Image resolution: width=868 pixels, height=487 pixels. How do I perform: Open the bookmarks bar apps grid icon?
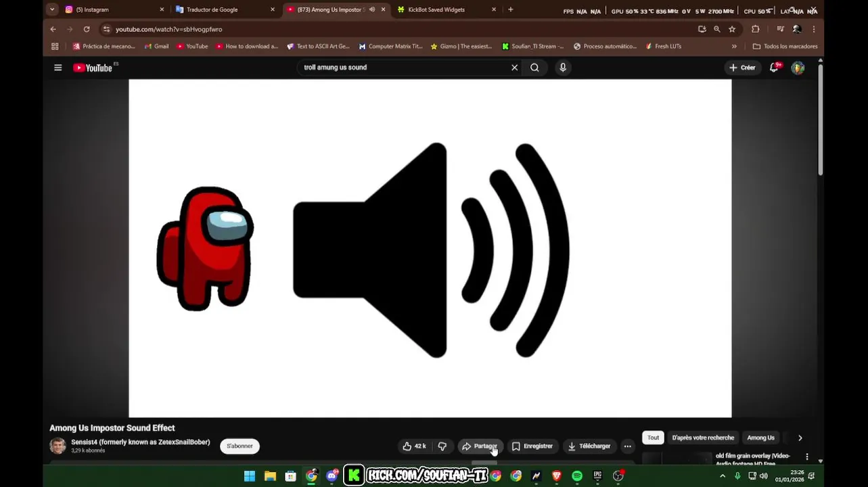[x=55, y=47]
